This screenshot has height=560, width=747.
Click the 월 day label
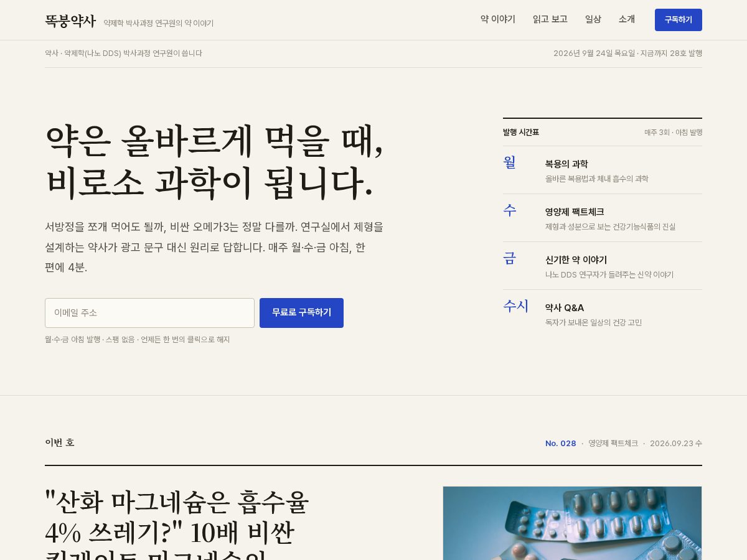pos(510,162)
